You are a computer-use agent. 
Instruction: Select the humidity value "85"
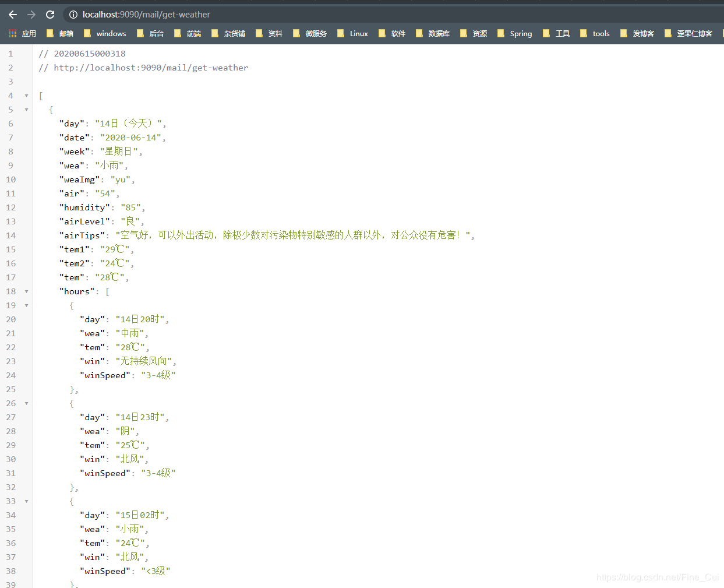[x=130, y=207]
